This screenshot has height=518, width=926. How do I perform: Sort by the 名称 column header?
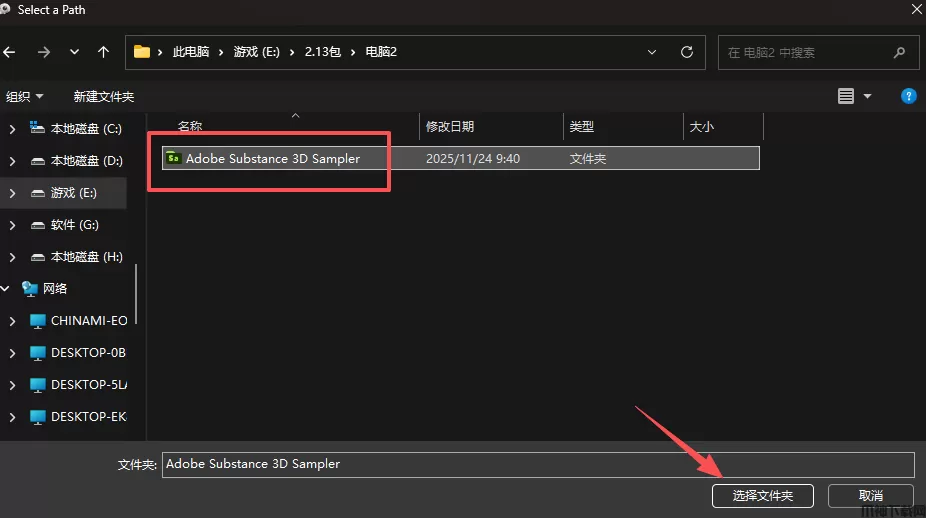pos(190,126)
